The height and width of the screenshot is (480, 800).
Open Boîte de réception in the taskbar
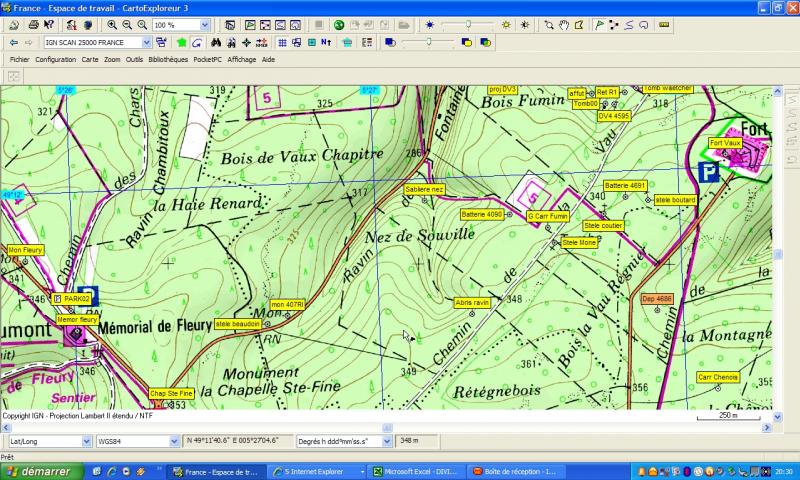(x=517, y=472)
